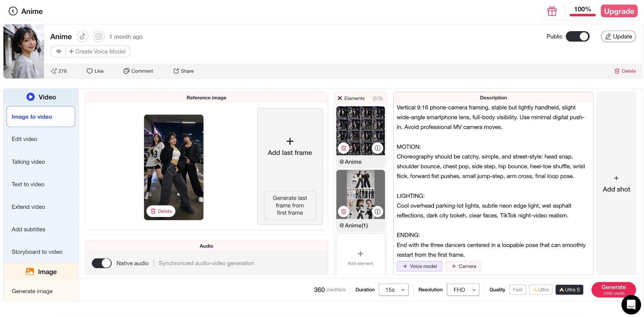Click the '1 month ago' timestamp

point(126,37)
